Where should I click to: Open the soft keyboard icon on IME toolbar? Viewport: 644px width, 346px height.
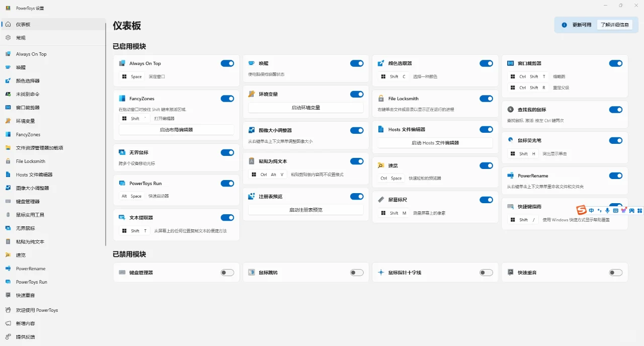[615, 211]
